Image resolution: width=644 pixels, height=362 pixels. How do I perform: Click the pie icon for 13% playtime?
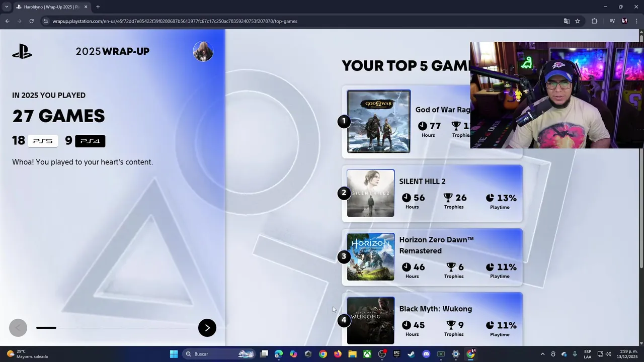[490, 198]
